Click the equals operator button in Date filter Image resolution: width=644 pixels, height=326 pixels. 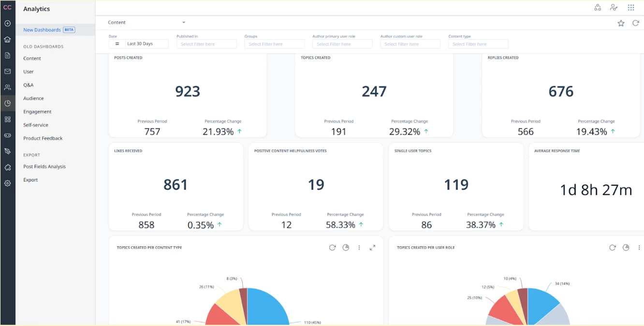pyautogui.click(x=117, y=44)
